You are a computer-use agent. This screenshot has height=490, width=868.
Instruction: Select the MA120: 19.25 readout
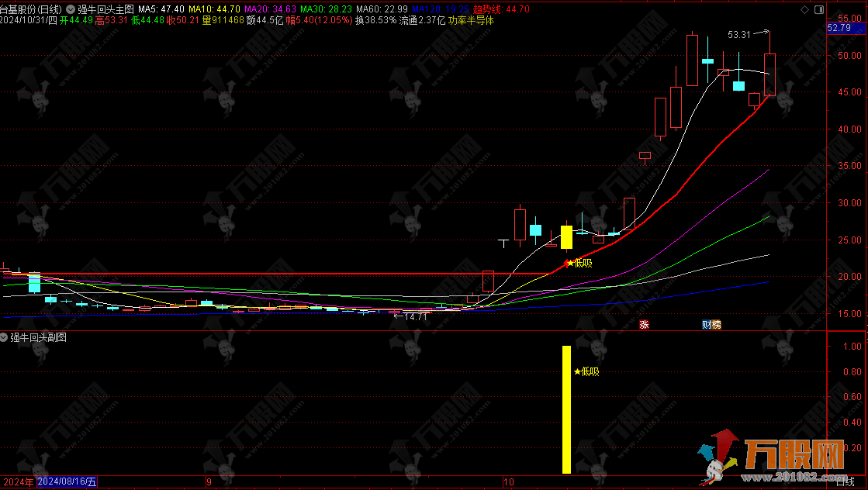pos(441,9)
